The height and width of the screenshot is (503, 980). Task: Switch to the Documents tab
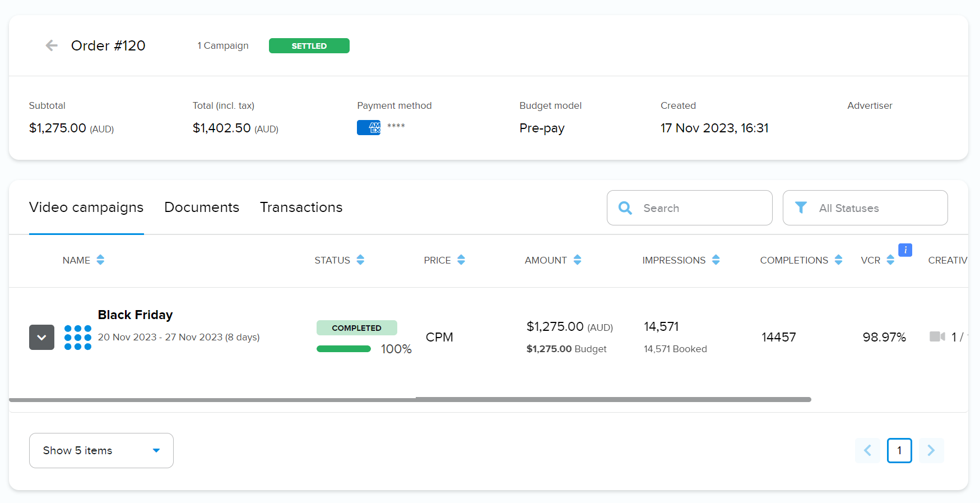[x=202, y=207]
